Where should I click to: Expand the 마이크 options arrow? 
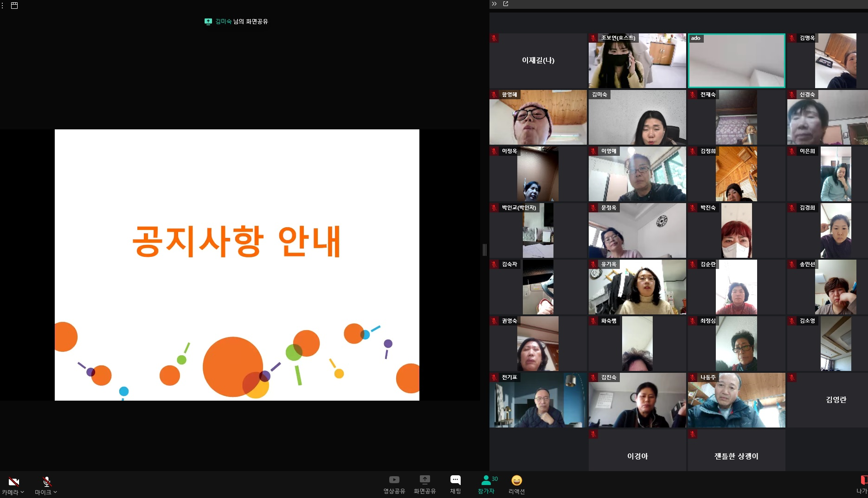pyautogui.click(x=55, y=492)
